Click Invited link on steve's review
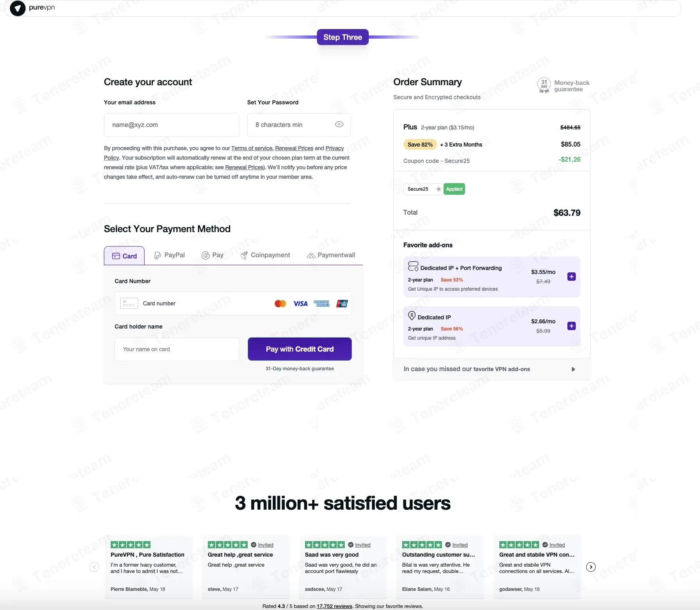700x610 pixels. pos(266,545)
